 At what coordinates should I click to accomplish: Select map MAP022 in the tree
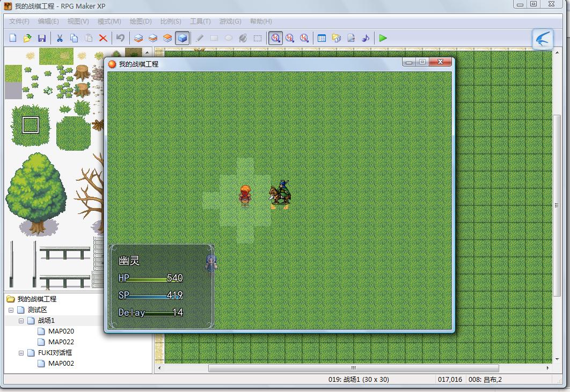point(61,342)
